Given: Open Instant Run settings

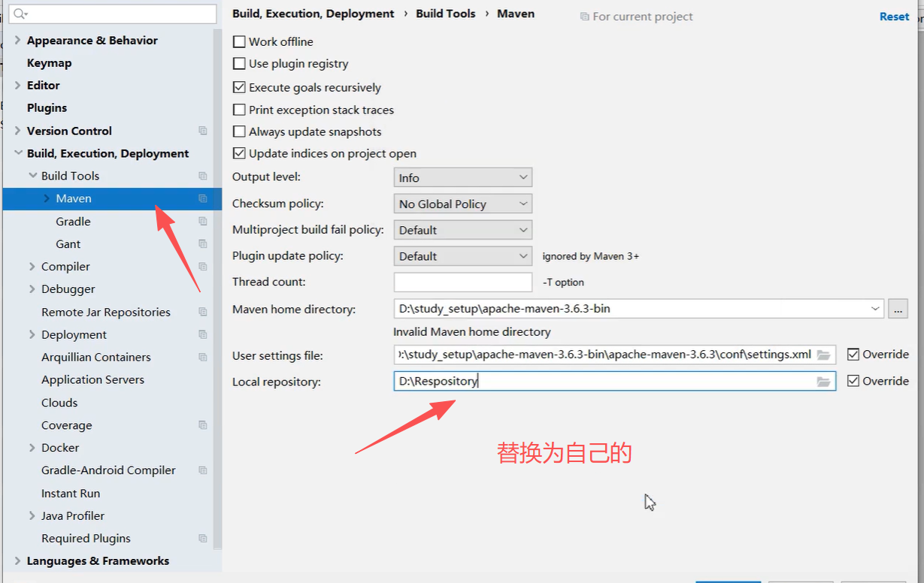Looking at the screenshot, I should coord(71,494).
